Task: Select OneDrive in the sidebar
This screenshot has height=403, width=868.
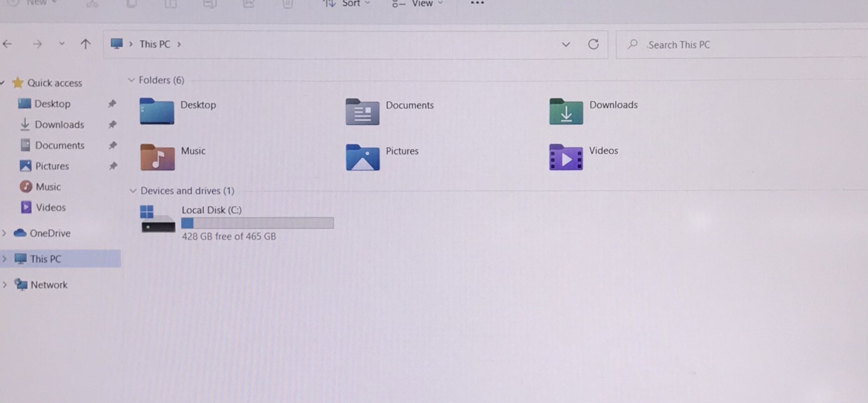Action: pyautogui.click(x=50, y=233)
